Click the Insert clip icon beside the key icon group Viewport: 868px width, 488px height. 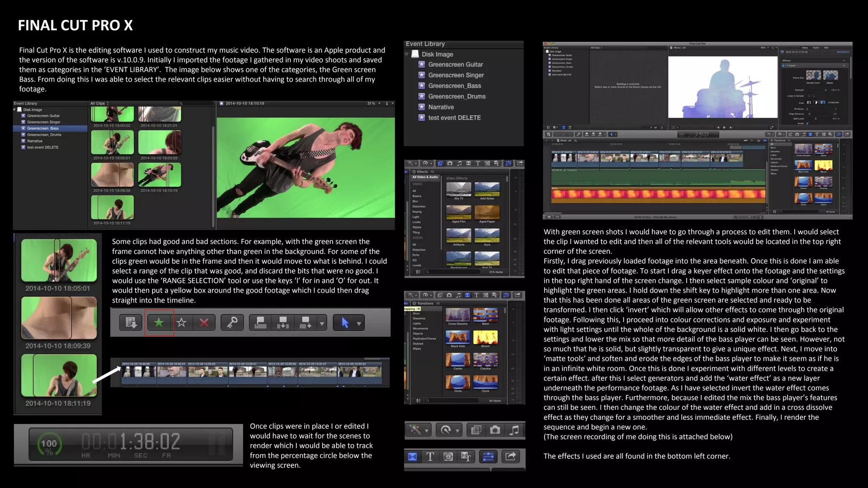[x=283, y=323]
